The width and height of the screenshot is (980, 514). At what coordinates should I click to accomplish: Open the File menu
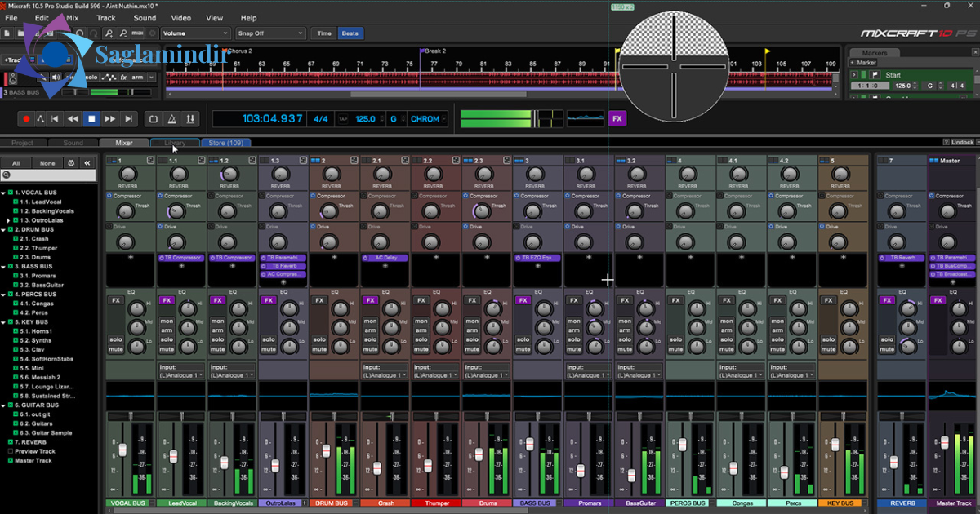11,17
